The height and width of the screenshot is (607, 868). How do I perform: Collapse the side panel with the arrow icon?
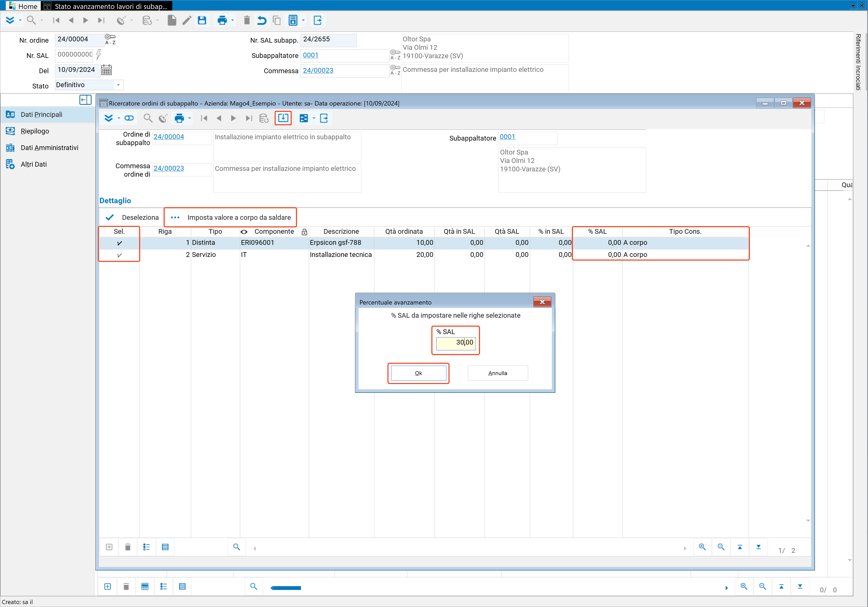pos(85,100)
